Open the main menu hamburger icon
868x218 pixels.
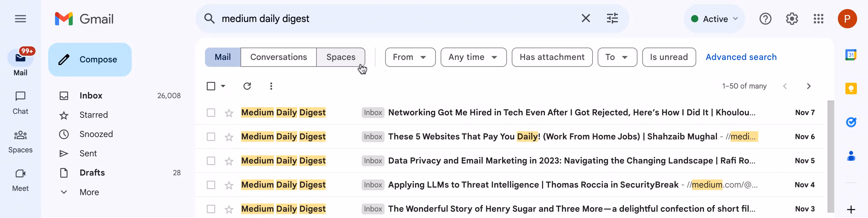20,19
